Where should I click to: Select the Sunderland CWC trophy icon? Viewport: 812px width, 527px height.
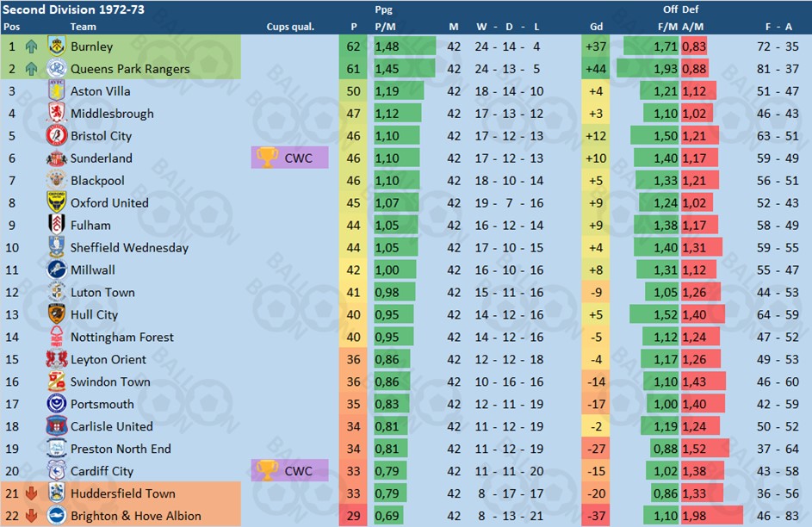(267, 158)
